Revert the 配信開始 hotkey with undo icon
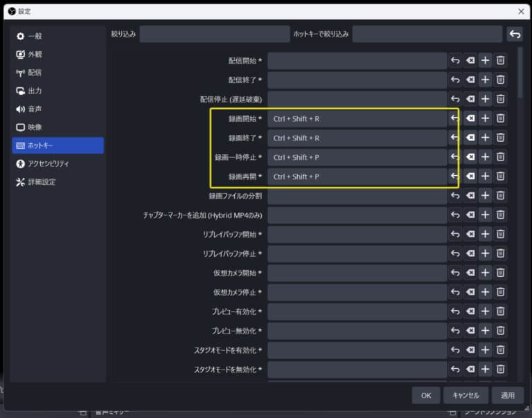The image size is (532, 418). click(x=455, y=61)
